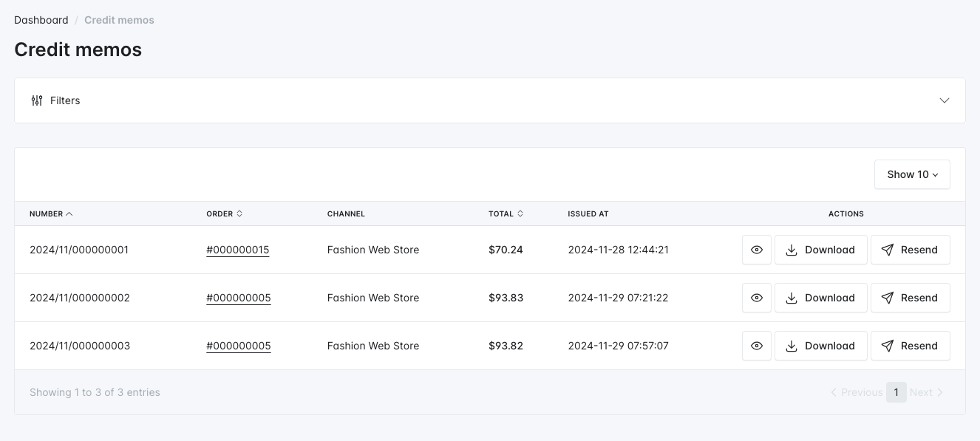Download credit memo 2024/11/000000003
The height and width of the screenshot is (441, 980).
[820, 346]
